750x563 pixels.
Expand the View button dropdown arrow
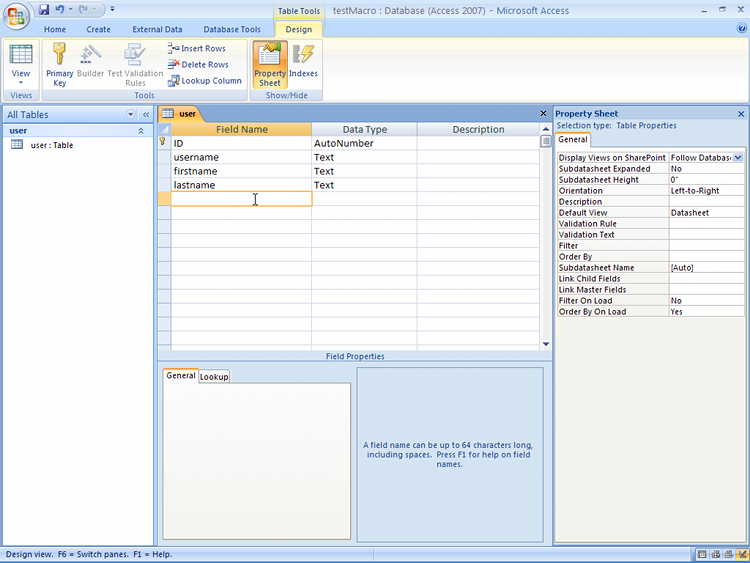tap(21, 82)
